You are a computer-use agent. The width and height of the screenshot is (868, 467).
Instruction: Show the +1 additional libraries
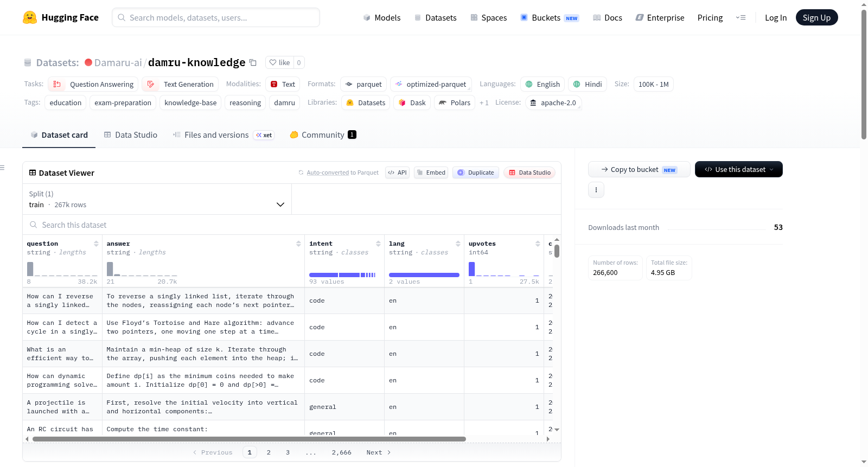[484, 103]
